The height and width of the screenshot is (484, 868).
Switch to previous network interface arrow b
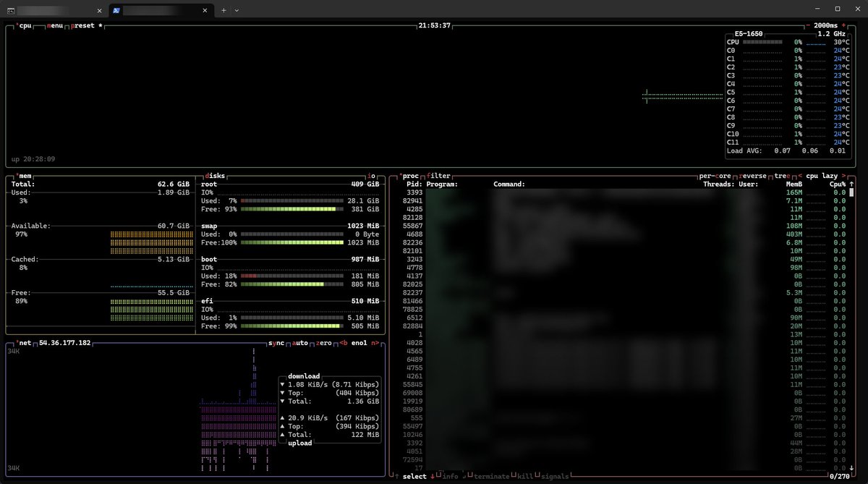[x=344, y=342]
